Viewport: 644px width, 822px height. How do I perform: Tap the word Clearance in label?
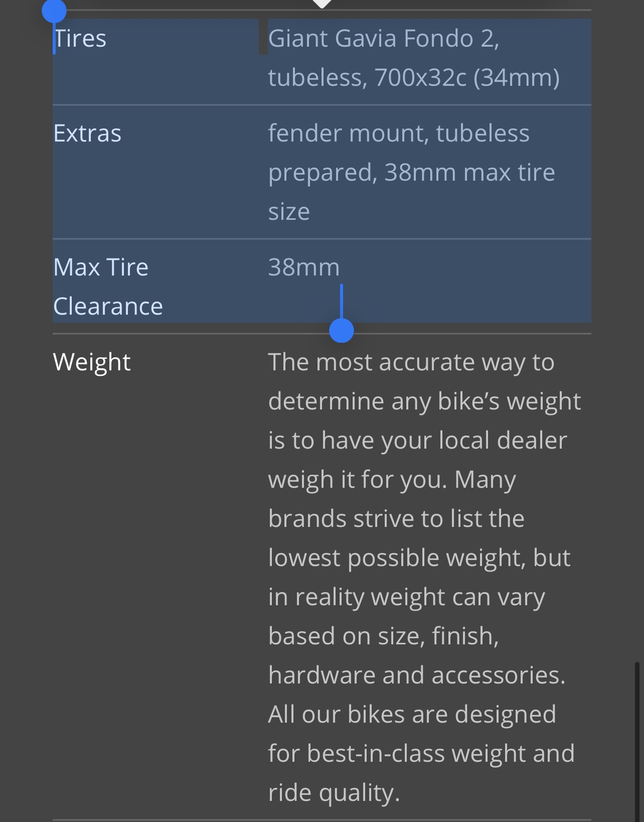click(x=108, y=307)
